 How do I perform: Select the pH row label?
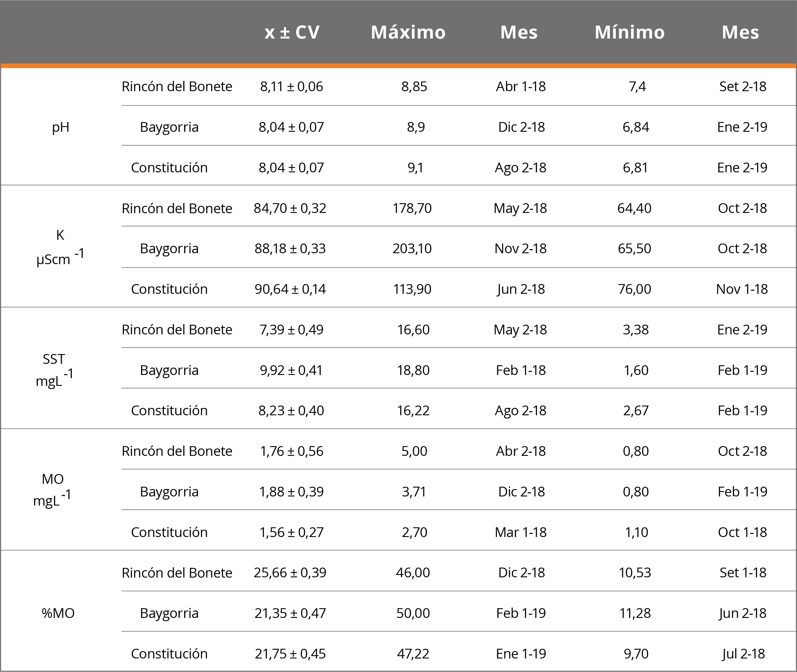click(61, 127)
